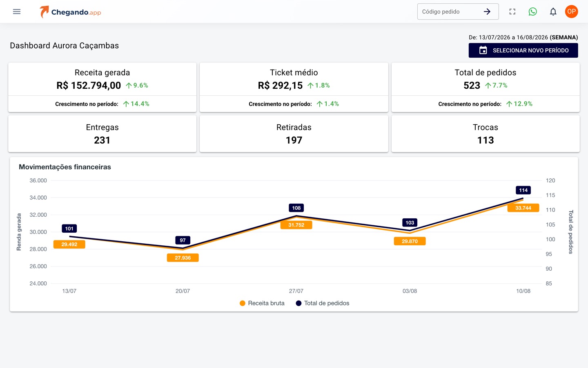588x368 pixels.
Task: Submit order code with arrow icon
Action: tap(487, 11)
